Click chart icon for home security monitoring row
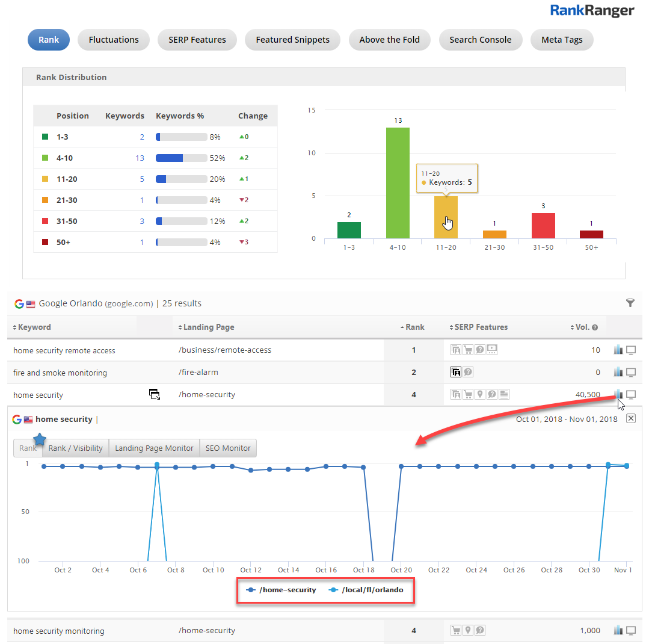 (x=618, y=631)
